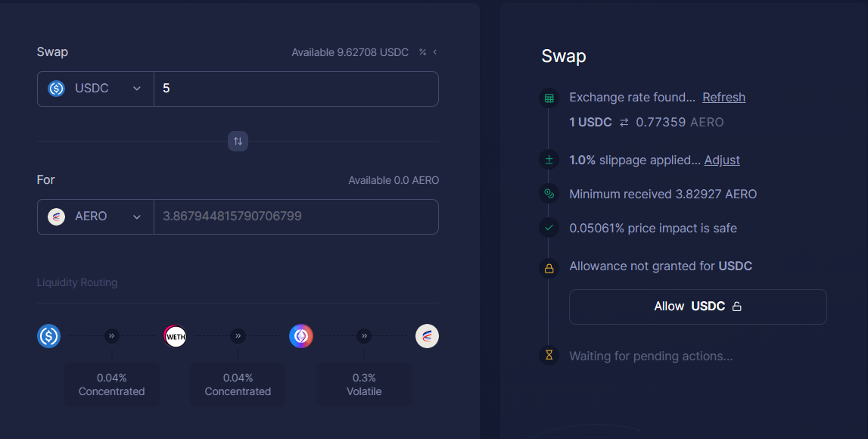Click the checkmark icon beside price impact
868x439 pixels.
tap(549, 228)
